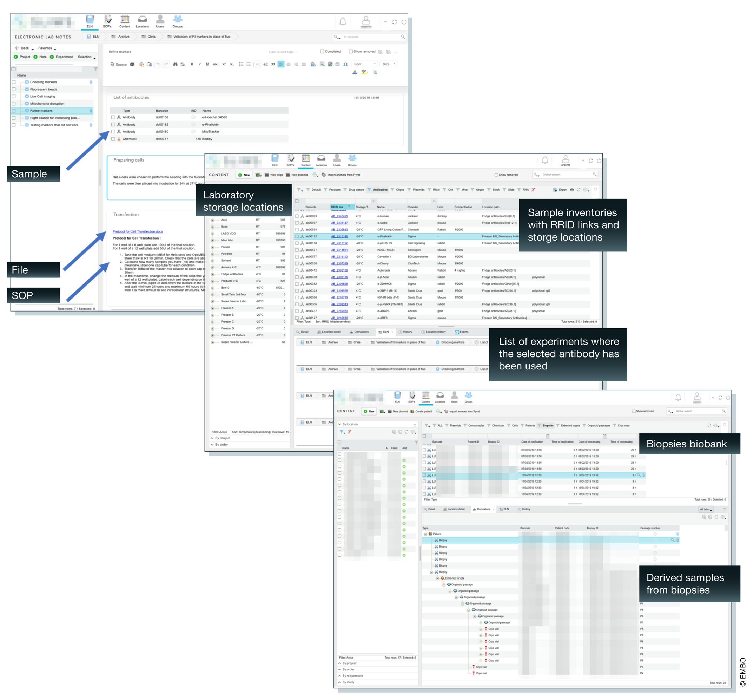Select checkbox for row ab00093

(x=297, y=216)
